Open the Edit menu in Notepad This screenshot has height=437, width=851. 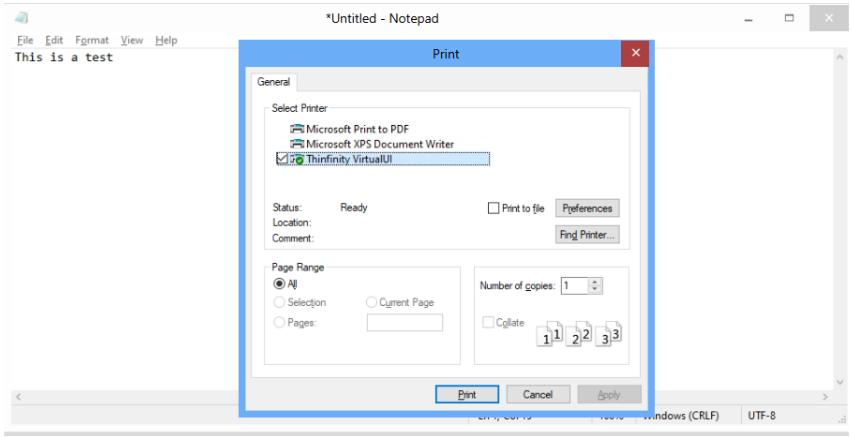54,40
